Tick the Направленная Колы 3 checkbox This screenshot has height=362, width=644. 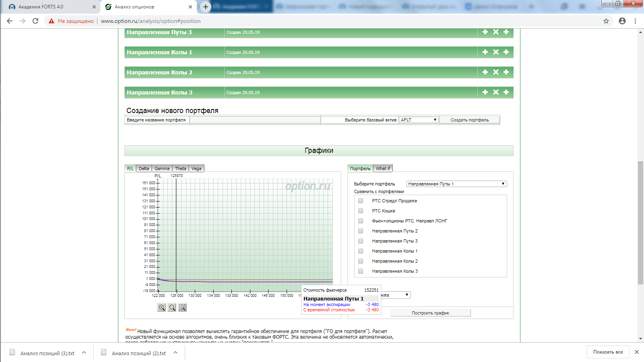361,271
